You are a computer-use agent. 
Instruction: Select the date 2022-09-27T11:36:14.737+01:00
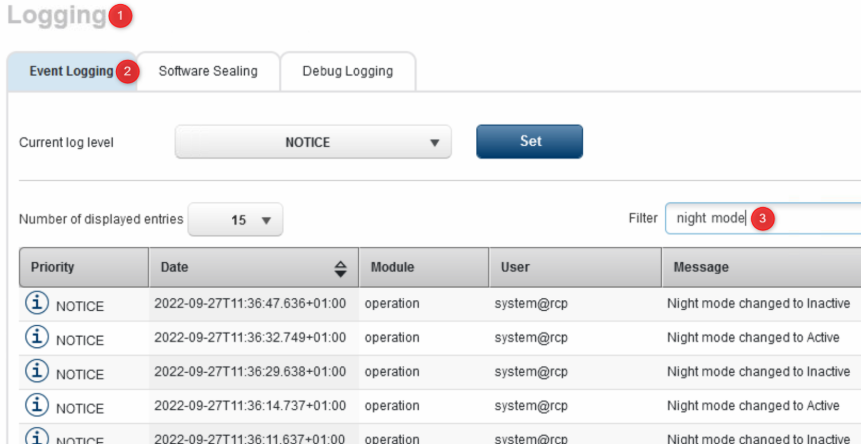[x=250, y=406]
